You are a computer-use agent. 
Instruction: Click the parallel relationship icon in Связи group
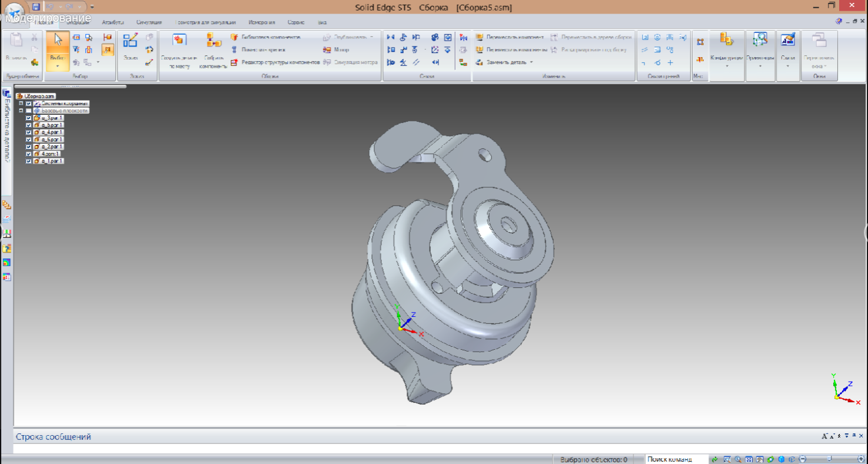coord(416,62)
